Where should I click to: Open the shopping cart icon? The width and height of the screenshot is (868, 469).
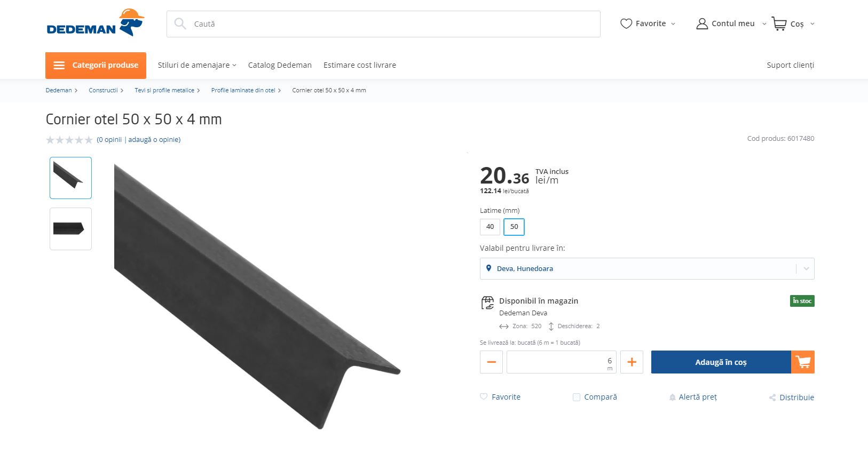tap(779, 23)
